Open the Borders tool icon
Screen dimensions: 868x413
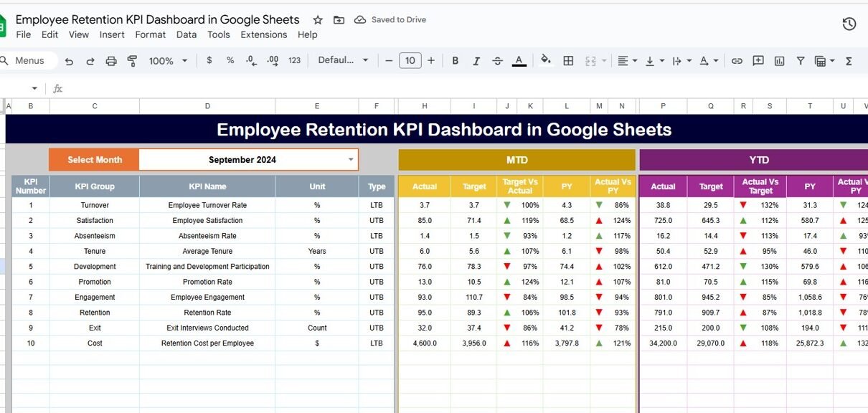568,61
